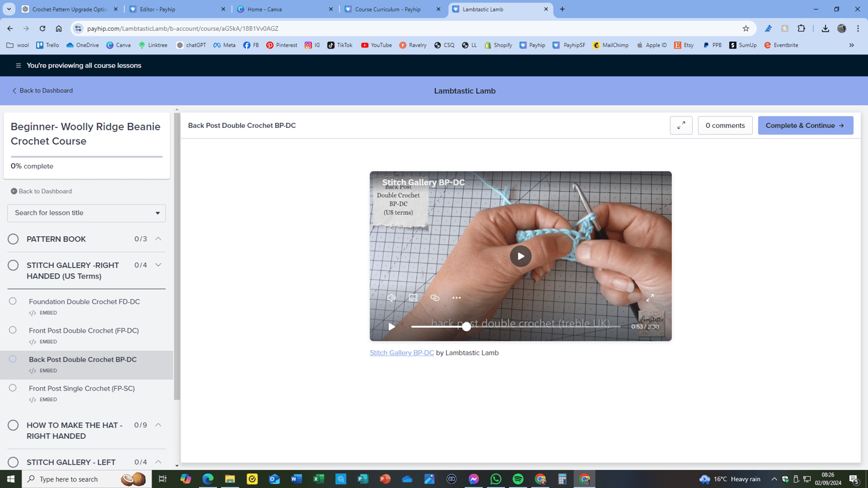Mute the video with the speaker icon
The image size is (868, 488).
tap(392, 298)
